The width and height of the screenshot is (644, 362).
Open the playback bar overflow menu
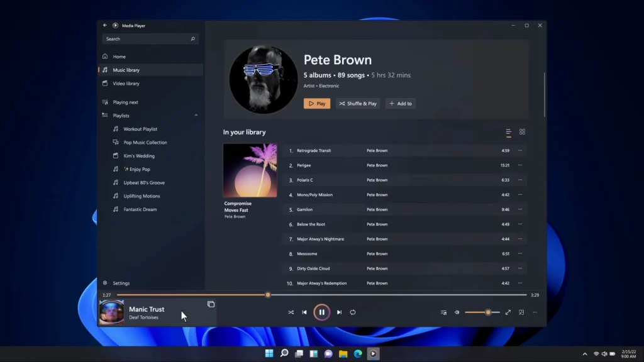(x=535, y=312)
